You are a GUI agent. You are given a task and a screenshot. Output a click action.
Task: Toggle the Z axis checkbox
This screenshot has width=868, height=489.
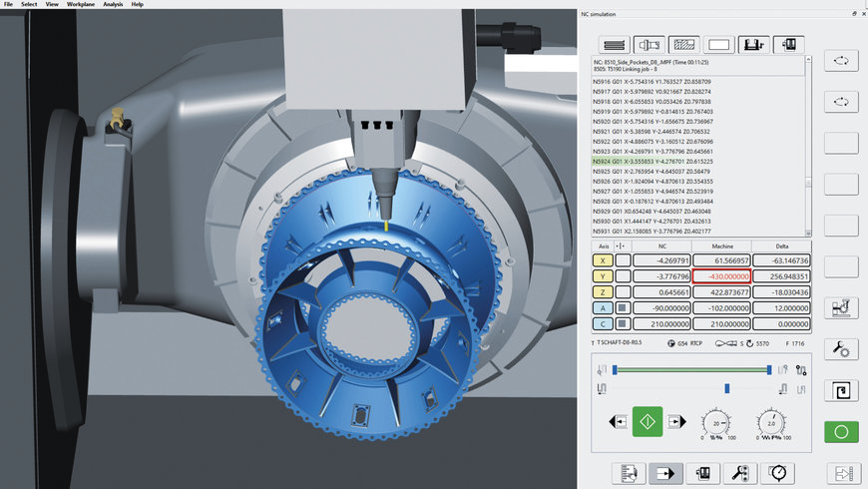tap(623, 291)
